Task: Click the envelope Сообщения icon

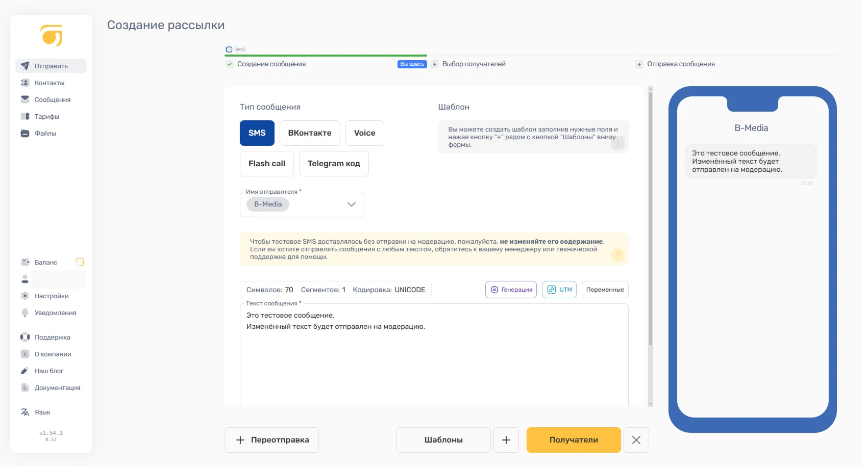Action: 25,99
